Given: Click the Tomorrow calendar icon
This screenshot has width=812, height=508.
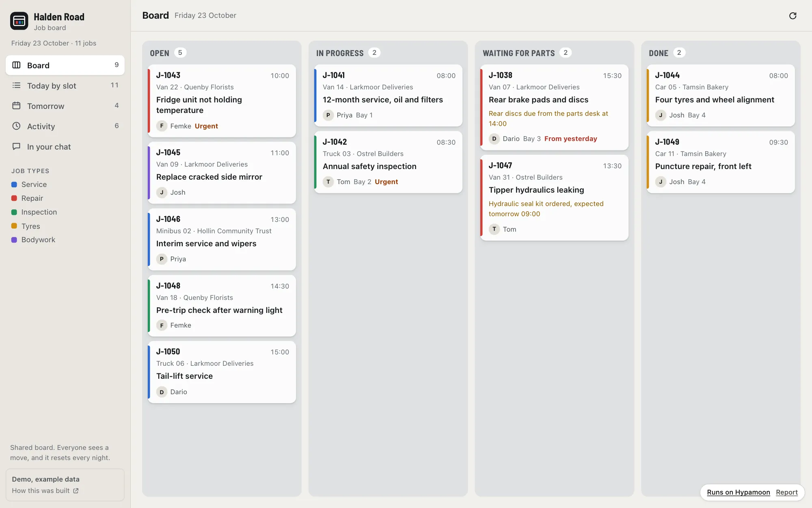Looking at the screenshot, I should pos(16,106).
